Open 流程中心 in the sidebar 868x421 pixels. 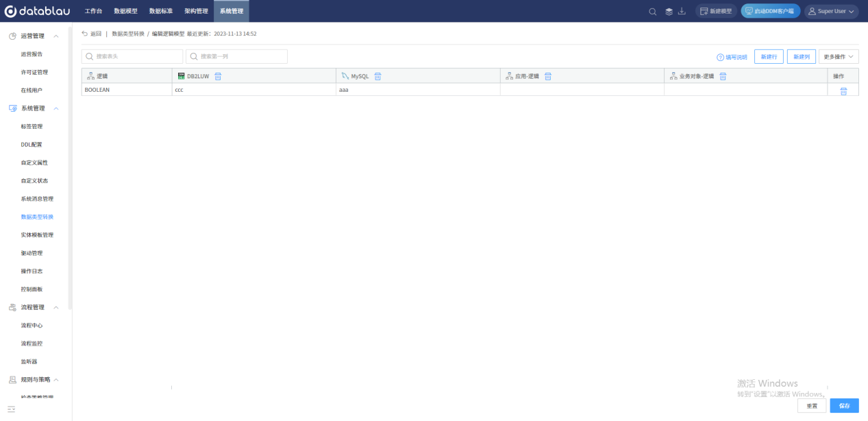click(32, 325)
